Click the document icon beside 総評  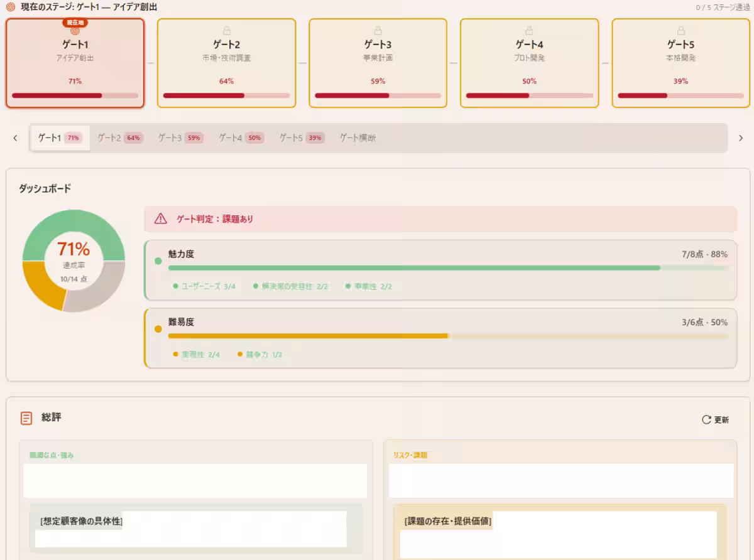pos(26,418)
